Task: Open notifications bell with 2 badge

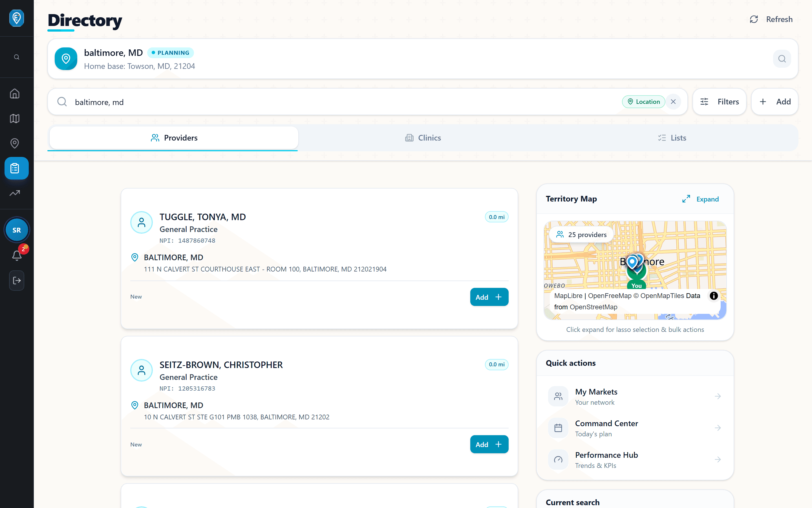Action: click(x=17, y=255)
